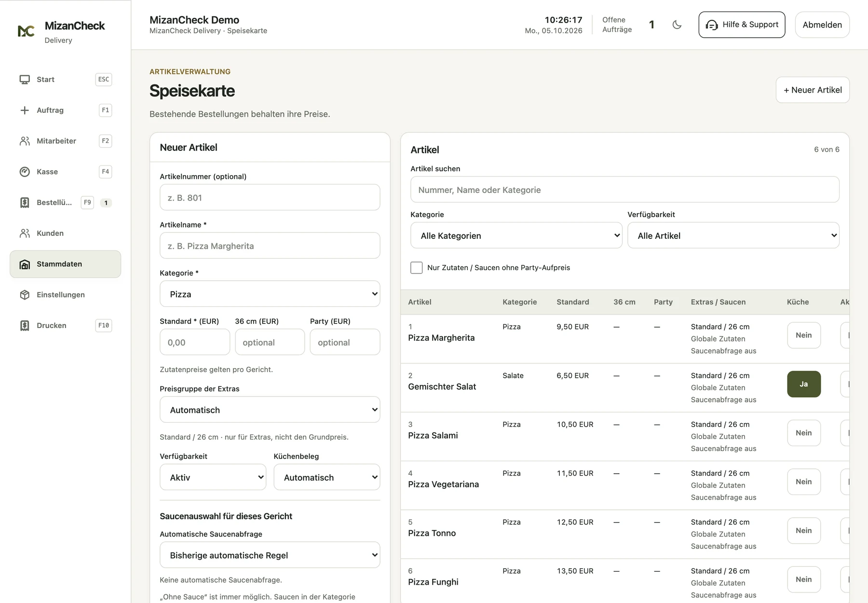Toggle Küche for Pizza Salami
This screenshot has height=603, width=868.
(x=804, y=433)
